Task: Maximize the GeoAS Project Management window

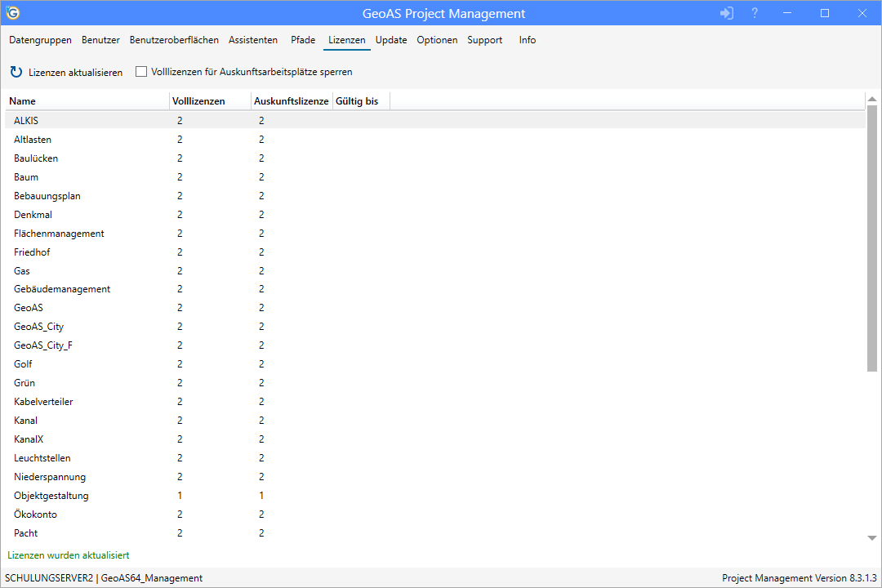Action: tap(825, 13)
